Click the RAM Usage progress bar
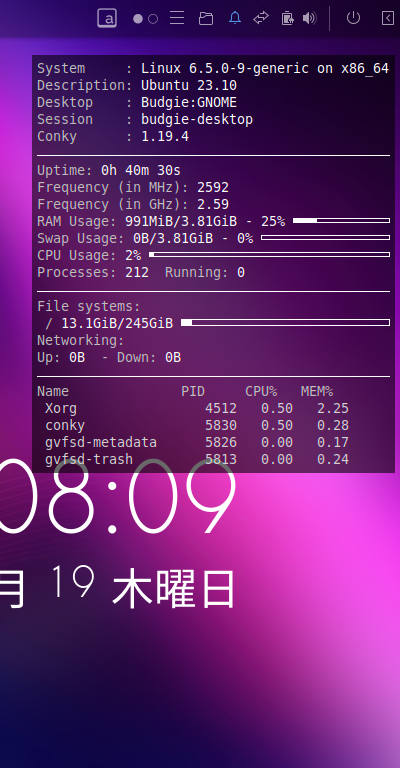 [x=341, y=221]
